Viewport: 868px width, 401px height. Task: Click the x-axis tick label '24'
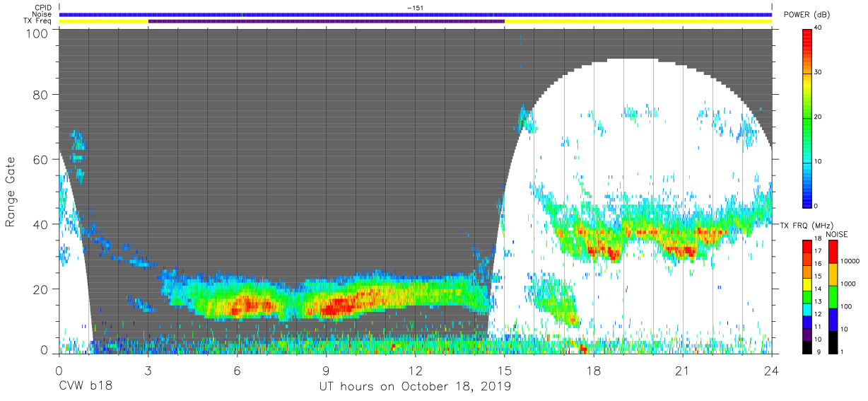tap(772, 370)
